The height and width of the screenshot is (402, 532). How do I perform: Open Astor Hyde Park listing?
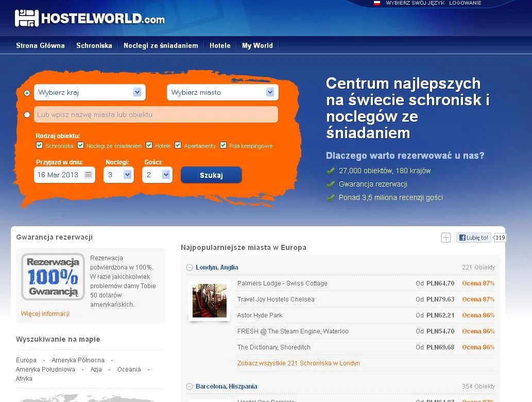pyautogui.click(x=260, y=315)
